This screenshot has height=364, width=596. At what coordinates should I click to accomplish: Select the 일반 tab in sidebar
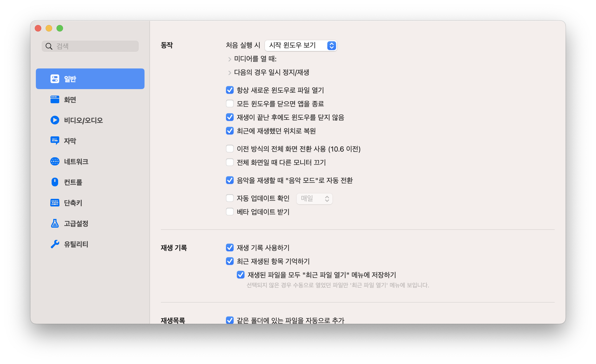tap(90, 79)
